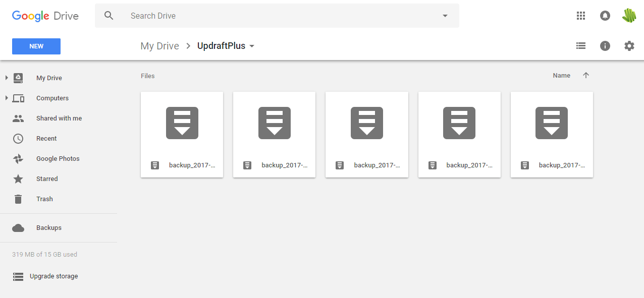Screen dimensions: 644x298
Task: Open the account avatar menu
Action: pos(629,16)
